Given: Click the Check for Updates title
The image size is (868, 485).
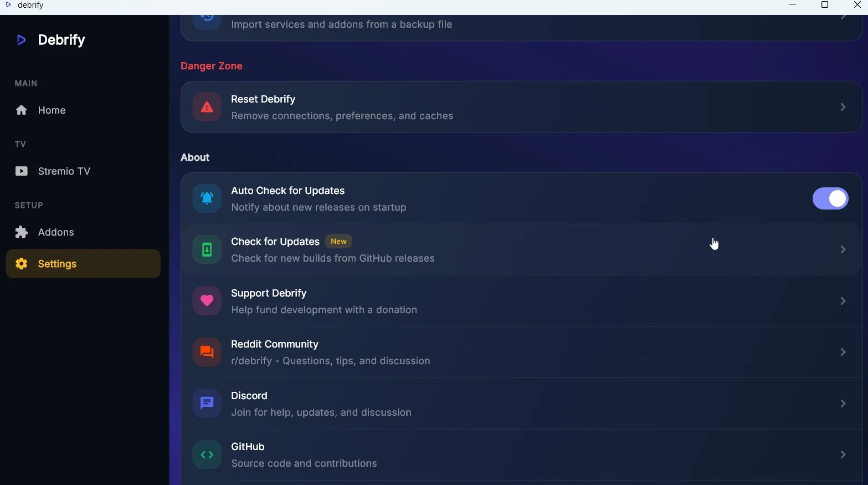Looking at the screenshot, I should coord(275,242).
